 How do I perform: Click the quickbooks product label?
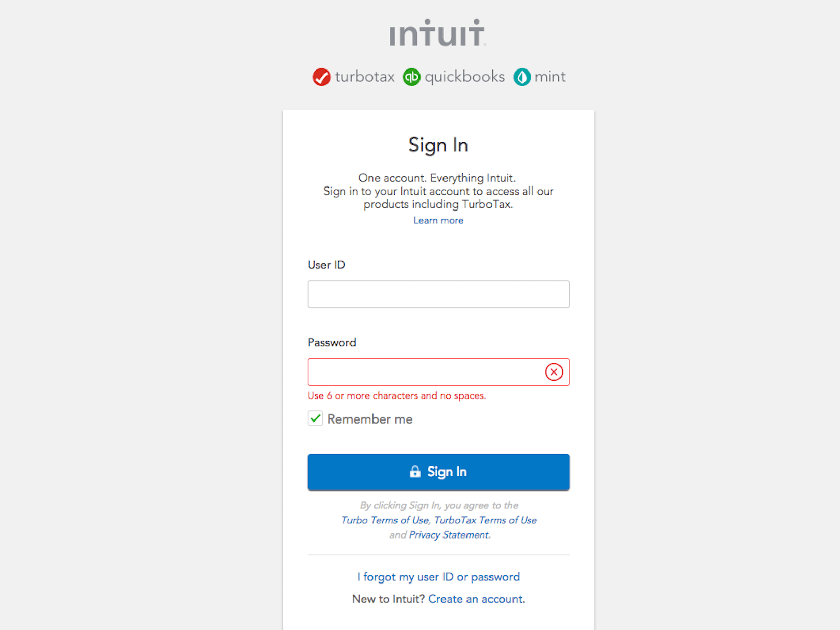[x=465, y=77]
